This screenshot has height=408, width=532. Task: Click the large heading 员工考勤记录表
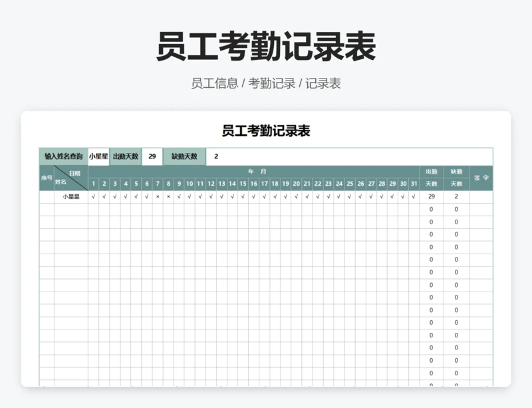point(266,46)
